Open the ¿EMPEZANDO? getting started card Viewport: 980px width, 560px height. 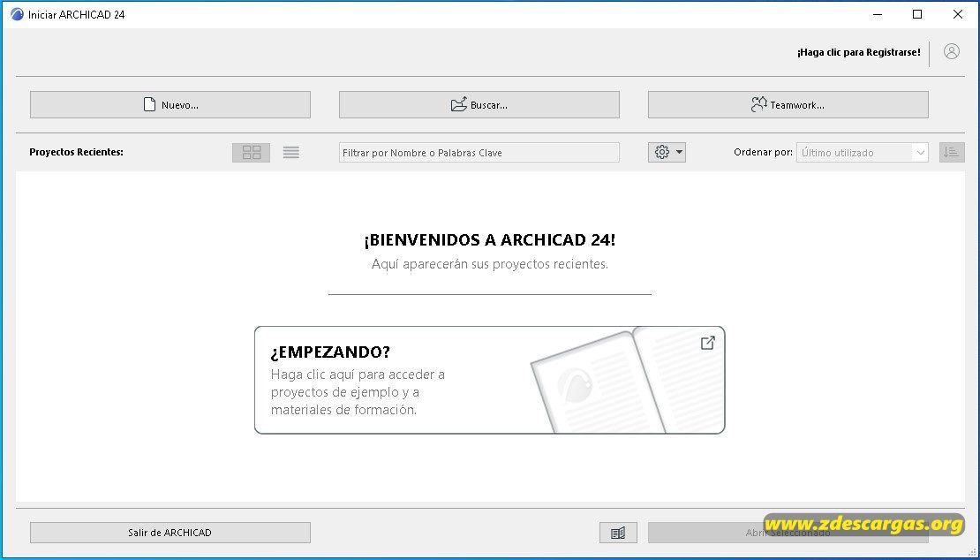(x=489, y=380)
